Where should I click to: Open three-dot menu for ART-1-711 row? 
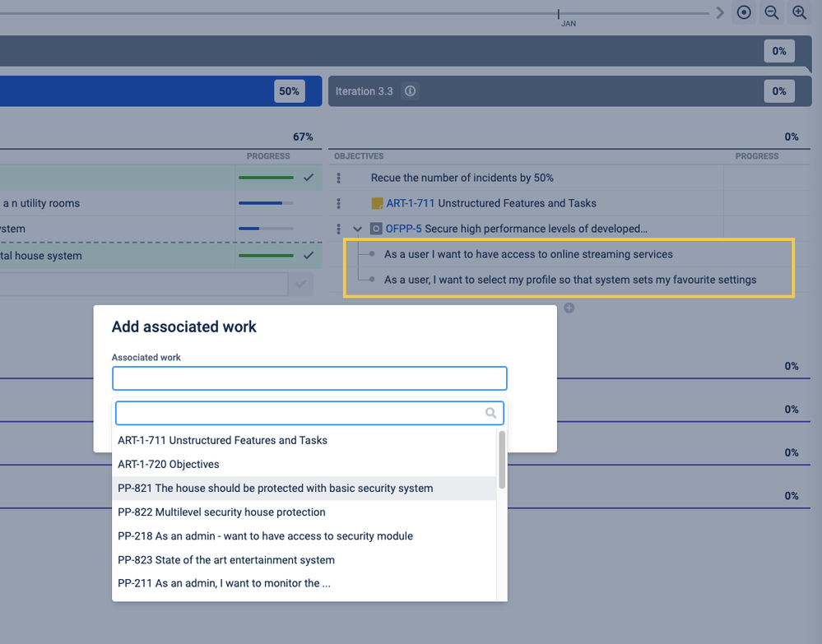[x=339, y=203]
